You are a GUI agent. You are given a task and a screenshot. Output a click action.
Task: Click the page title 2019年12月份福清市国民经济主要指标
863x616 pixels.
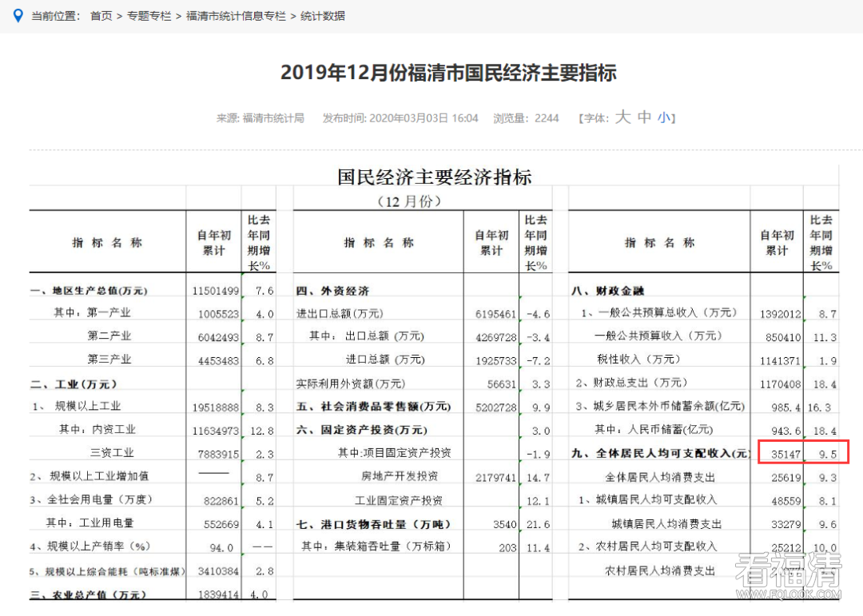pyautogui.click(x=448, y=73)
